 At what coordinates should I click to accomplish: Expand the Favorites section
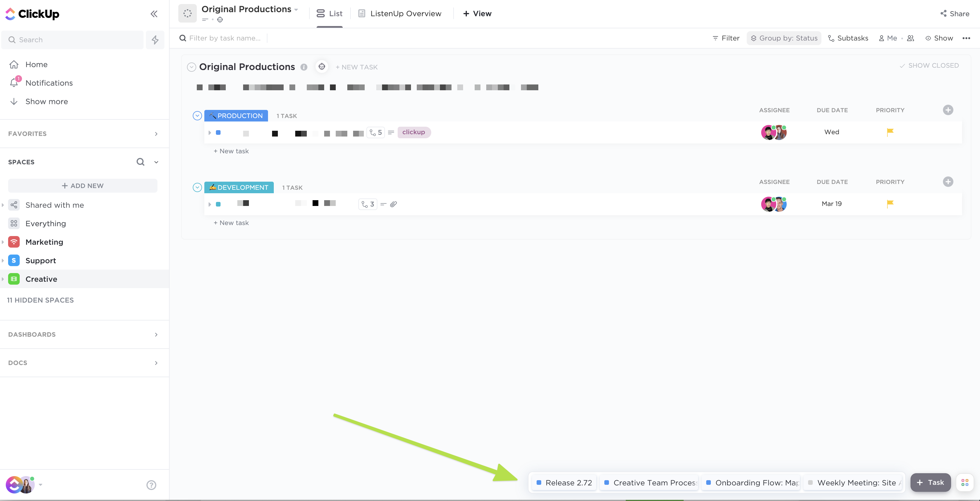(x=156, y=134)
